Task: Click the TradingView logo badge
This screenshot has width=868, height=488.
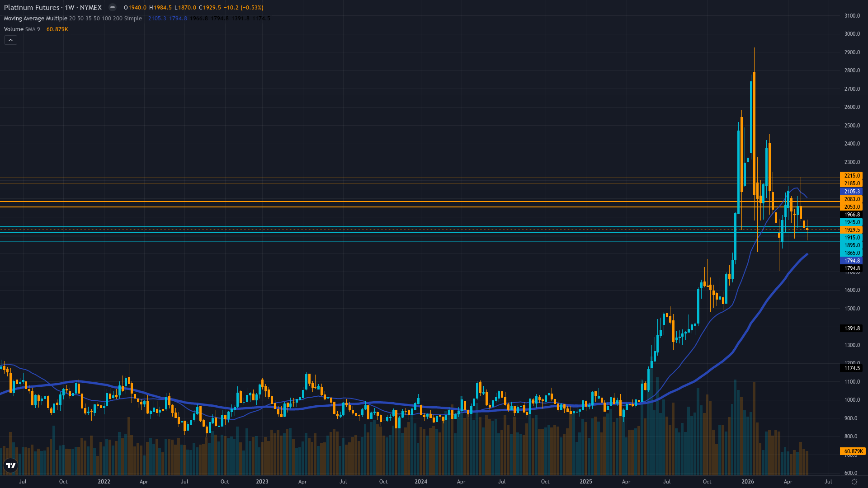Action: (x=10, y=465)
